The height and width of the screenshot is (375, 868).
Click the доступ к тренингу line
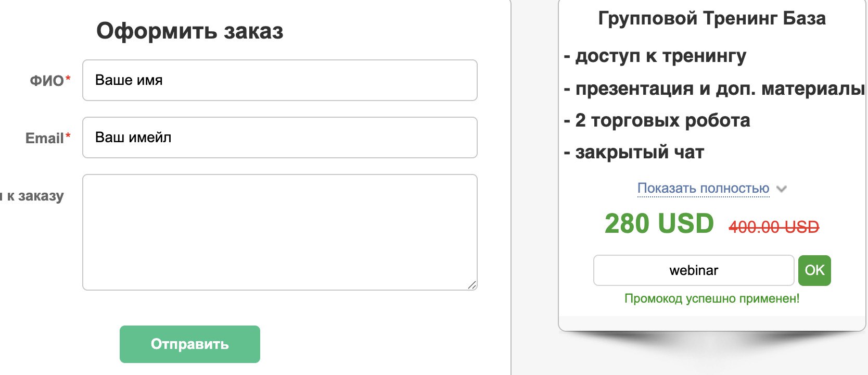click(655, 56)
